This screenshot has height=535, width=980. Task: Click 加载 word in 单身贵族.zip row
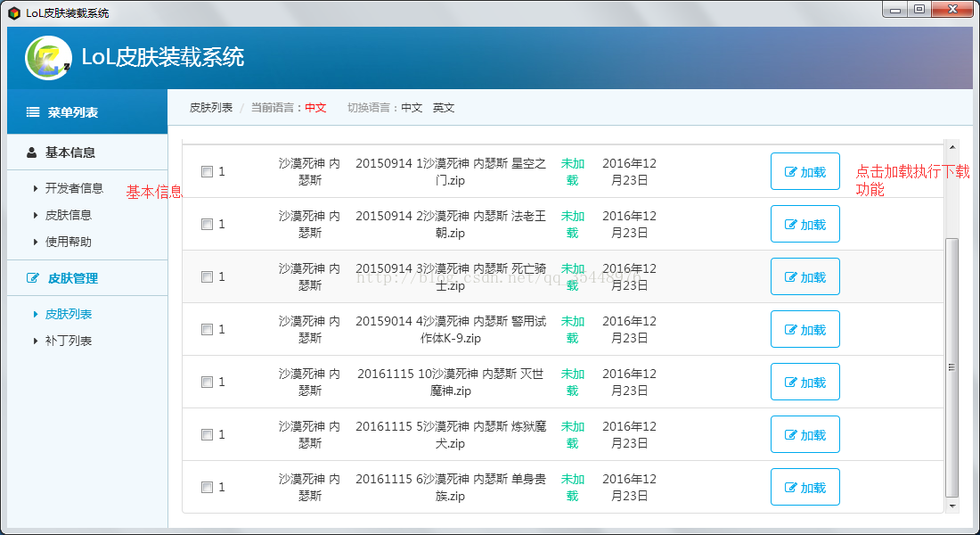813,488
